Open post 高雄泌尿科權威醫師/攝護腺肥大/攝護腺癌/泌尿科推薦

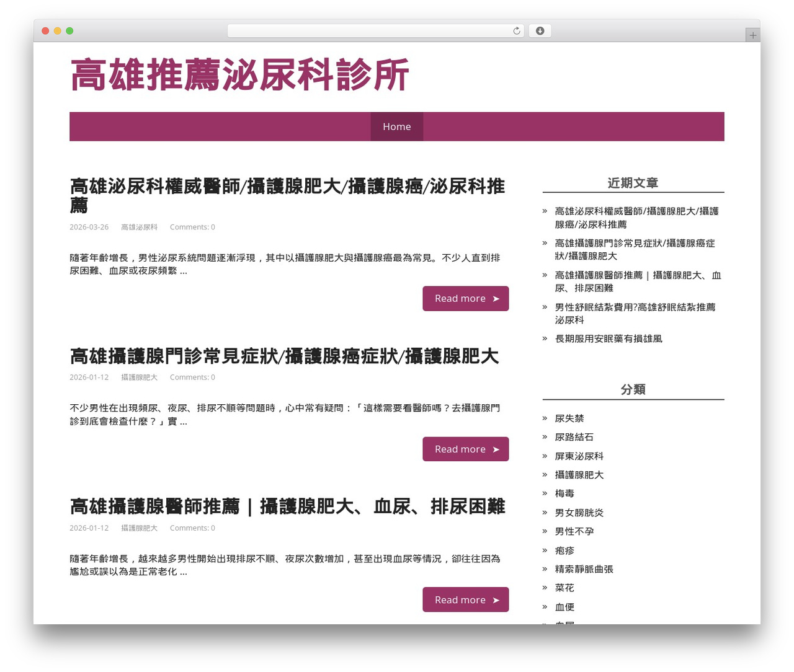pos(287,195)
